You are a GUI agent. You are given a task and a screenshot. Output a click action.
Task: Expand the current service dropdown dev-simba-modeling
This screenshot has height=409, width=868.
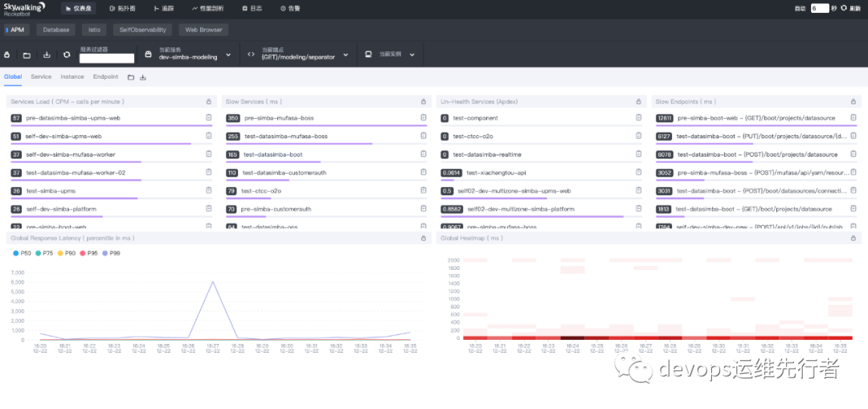coord(188,55)
